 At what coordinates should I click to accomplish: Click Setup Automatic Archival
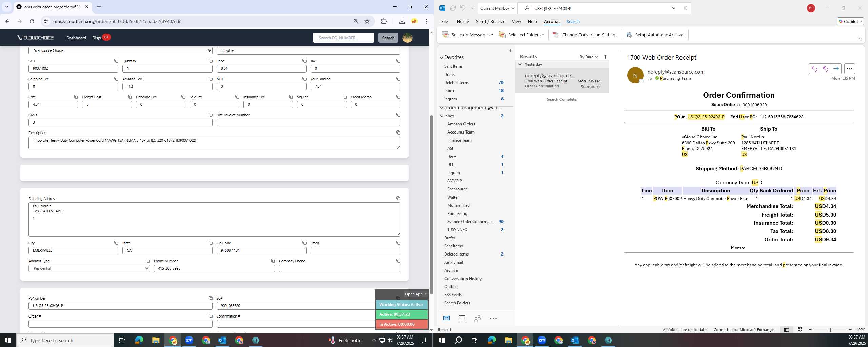(655, 35)
